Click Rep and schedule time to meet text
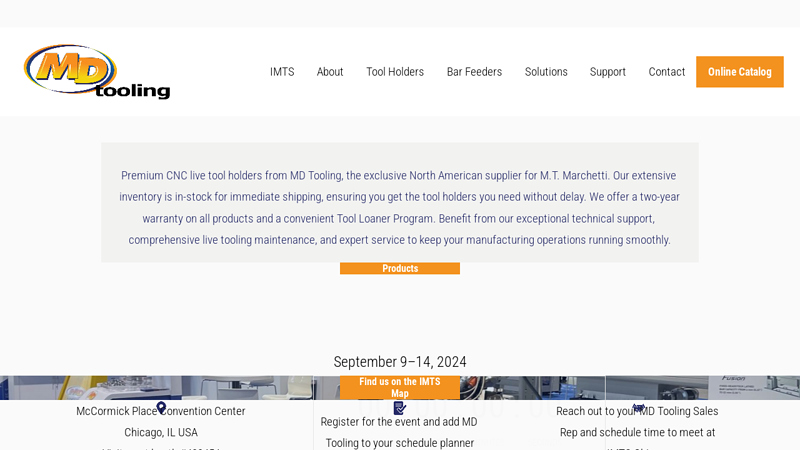The width and height of the screenshot is (800, 450). click(x=637, y=433)
